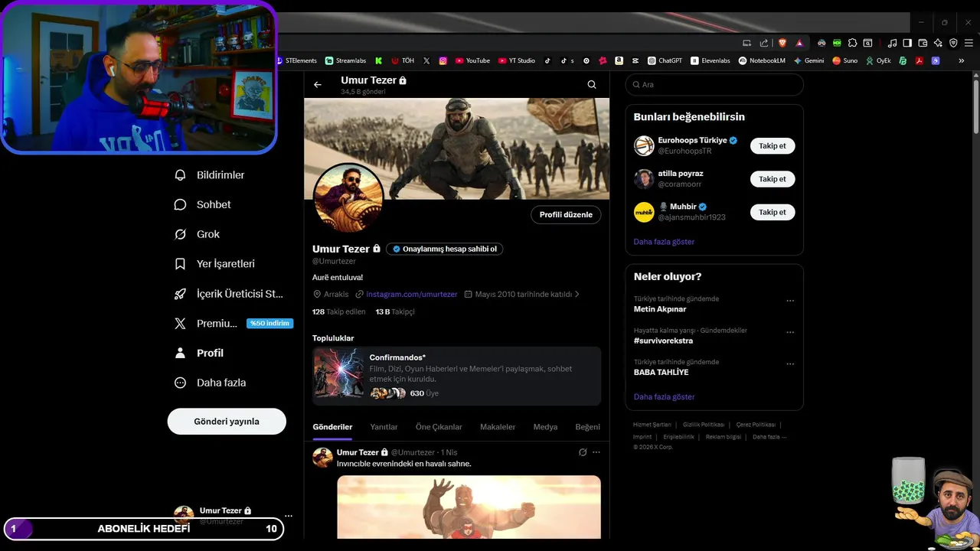Open the Suno bookmark
This screenshot has height=551, width=980.
(x=845, y=60)
